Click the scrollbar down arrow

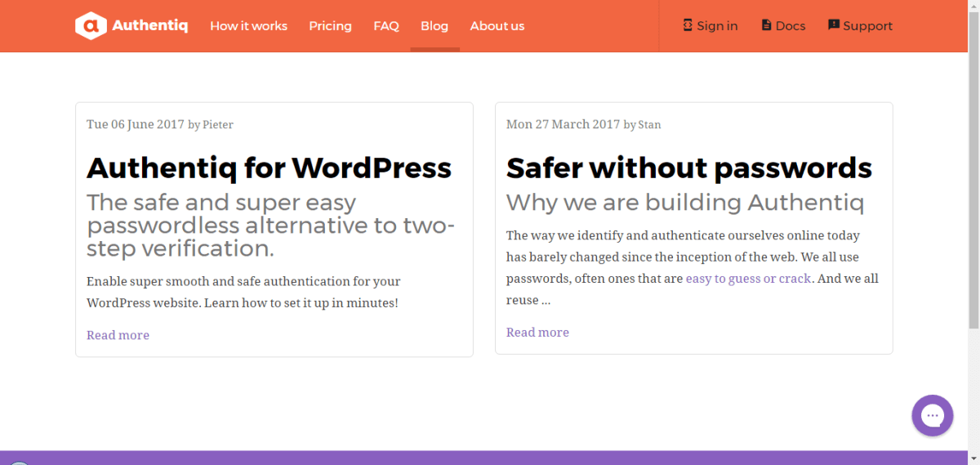coord(973,458)
